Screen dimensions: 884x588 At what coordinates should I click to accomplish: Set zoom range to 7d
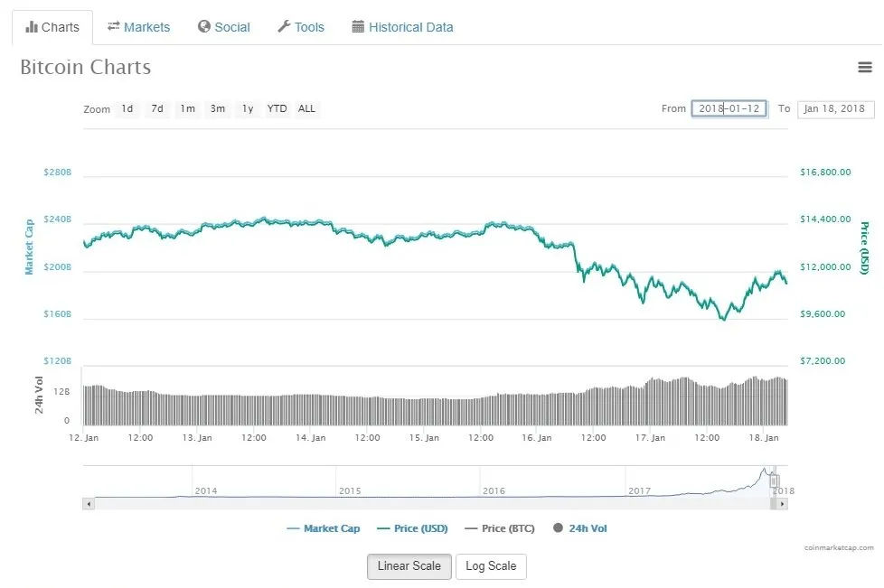tap(157, 108)
